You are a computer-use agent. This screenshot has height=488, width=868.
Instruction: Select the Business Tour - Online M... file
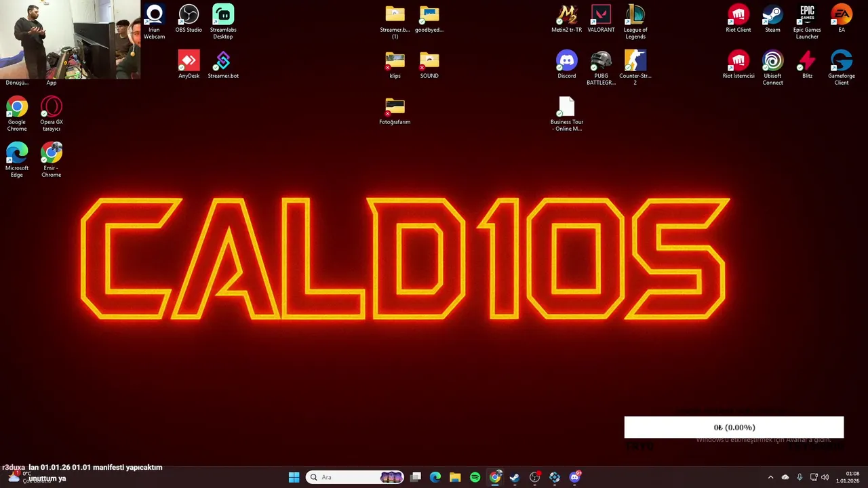tap(567, 115)
